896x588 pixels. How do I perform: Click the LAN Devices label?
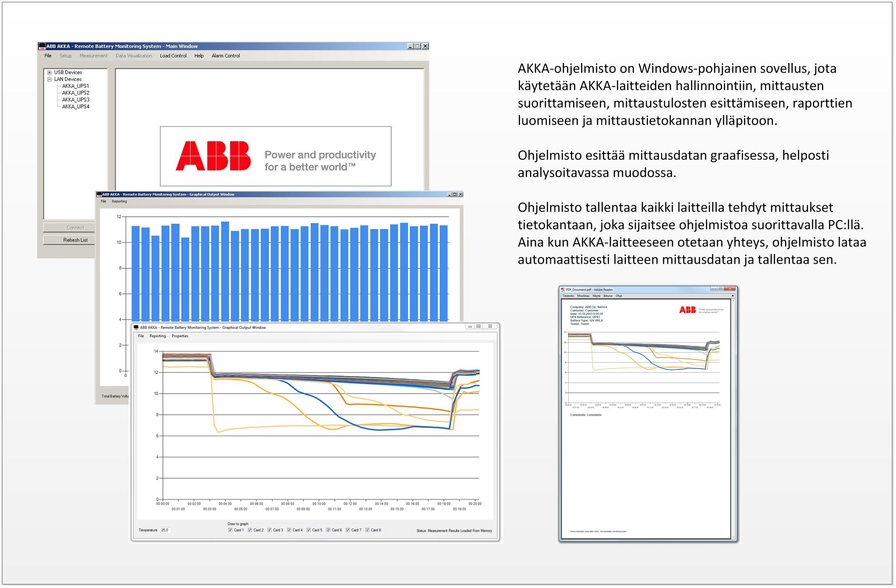pyautogui.click(x=68, y=79)
